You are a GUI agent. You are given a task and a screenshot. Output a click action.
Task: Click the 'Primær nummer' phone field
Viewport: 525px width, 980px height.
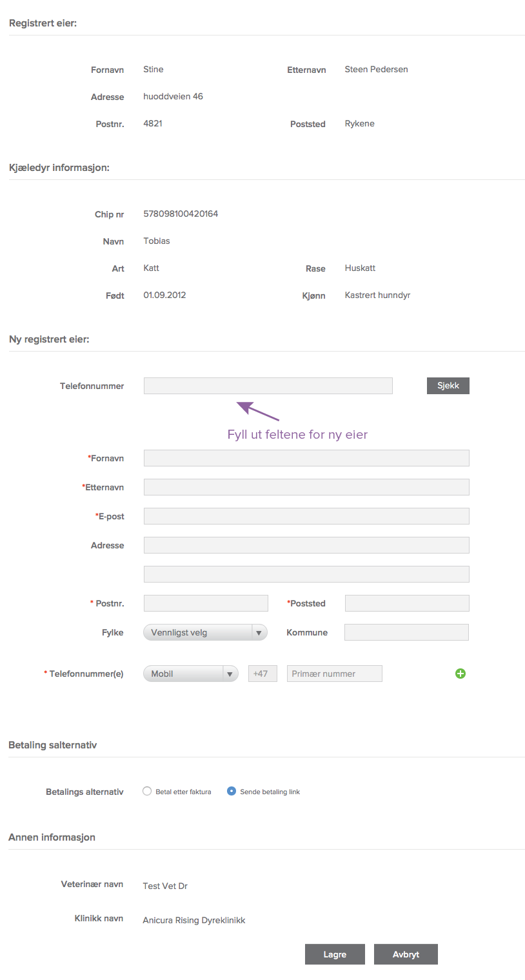click(x=334, y=674)
